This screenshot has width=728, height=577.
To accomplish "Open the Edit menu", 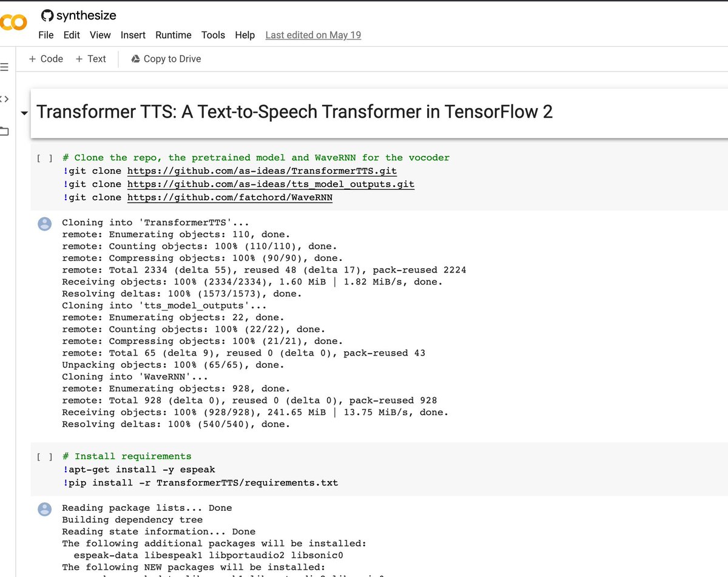I will [72, 35].
